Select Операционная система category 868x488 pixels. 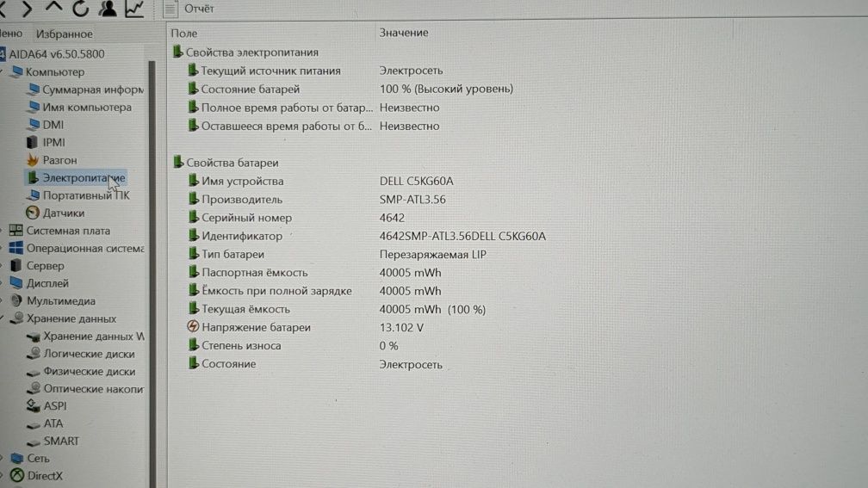point(85,249)
